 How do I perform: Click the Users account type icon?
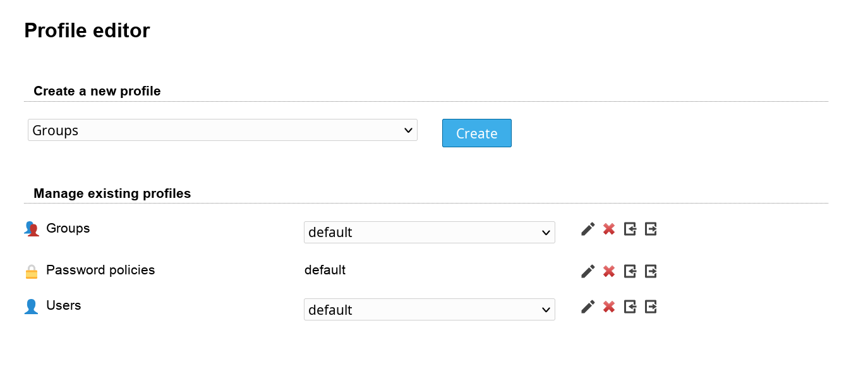[32, 307]
